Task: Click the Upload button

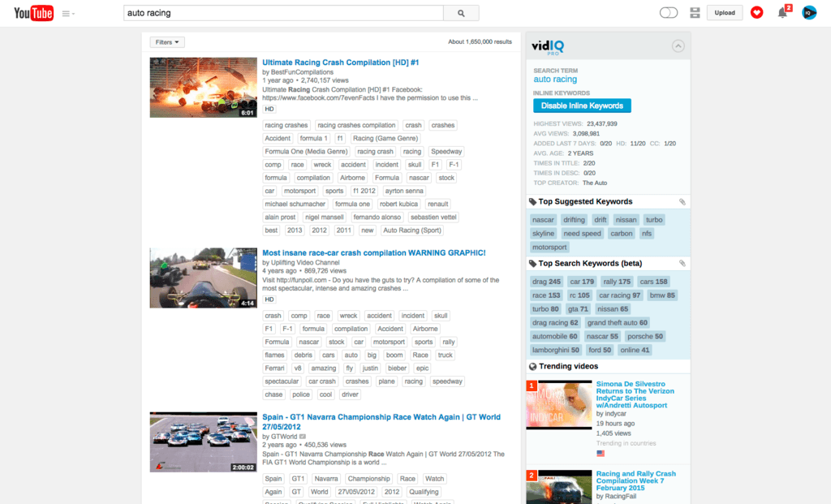Action: 725,13
